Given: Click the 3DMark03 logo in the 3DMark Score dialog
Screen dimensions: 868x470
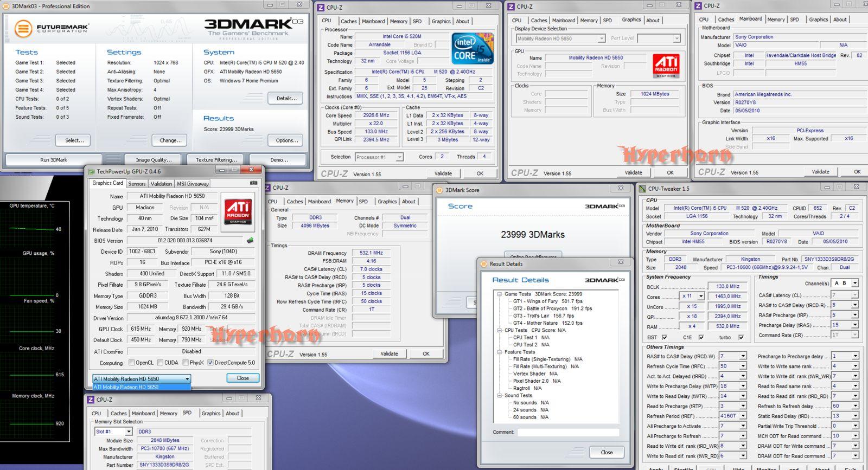Looking at the screenshot, I should click(x=605, y=206).
